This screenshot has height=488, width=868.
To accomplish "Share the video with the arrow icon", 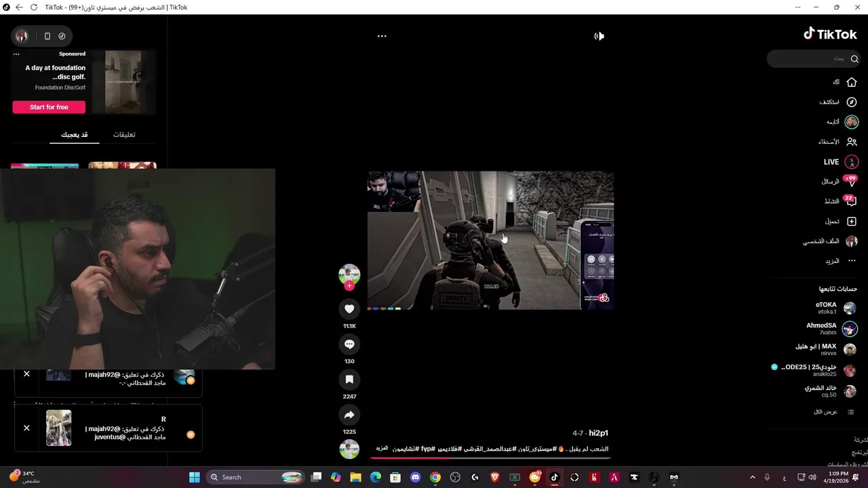I will 349,415.
